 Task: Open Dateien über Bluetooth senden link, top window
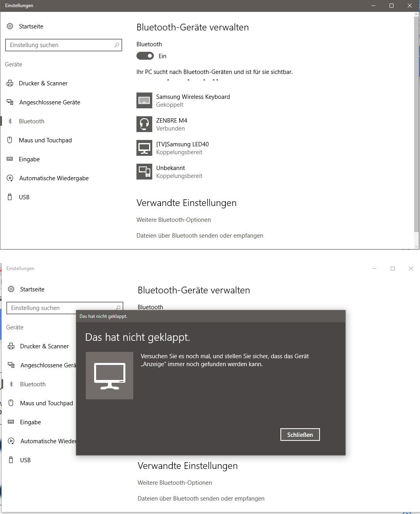pos(200,236)
